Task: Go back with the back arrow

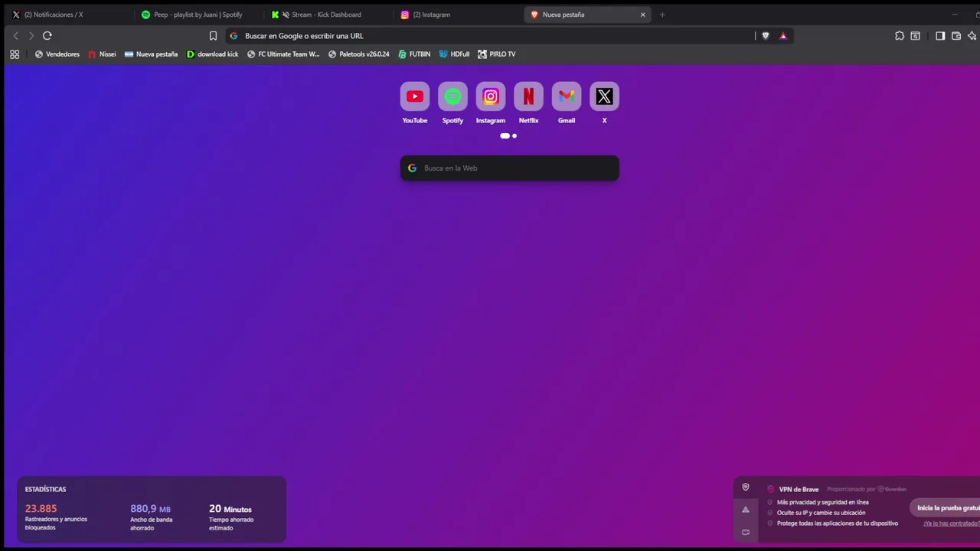Action: (x=15, y=36)
